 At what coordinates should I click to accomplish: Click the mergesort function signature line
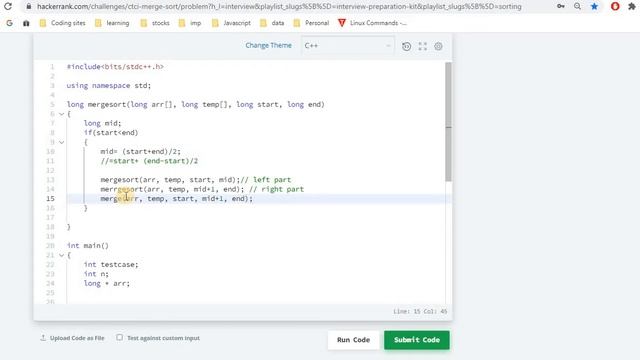click(x=196, y=104)
